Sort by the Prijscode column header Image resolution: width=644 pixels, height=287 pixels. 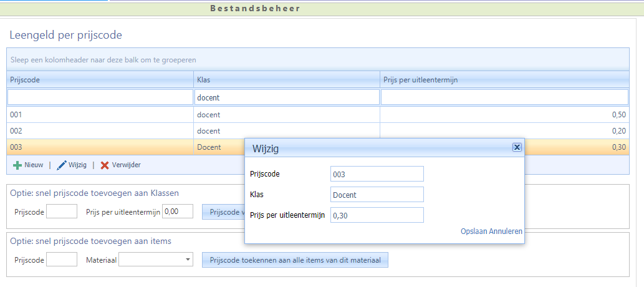click(x=100, y=79)
